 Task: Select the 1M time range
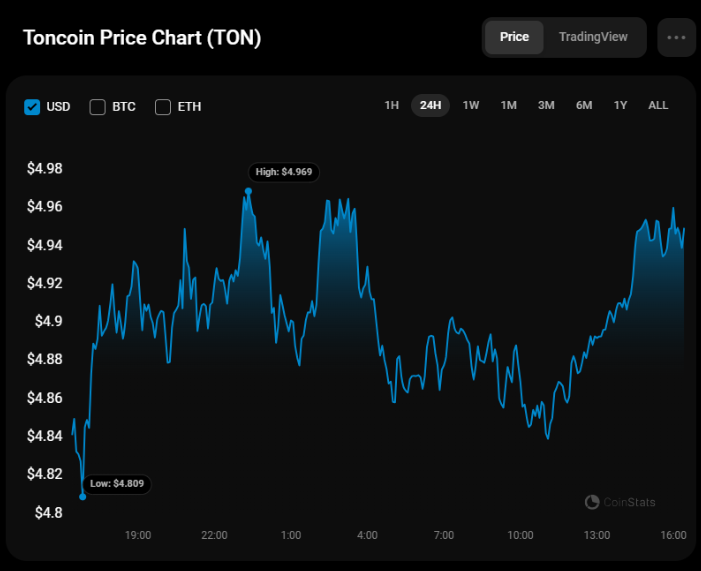(508, 106)
